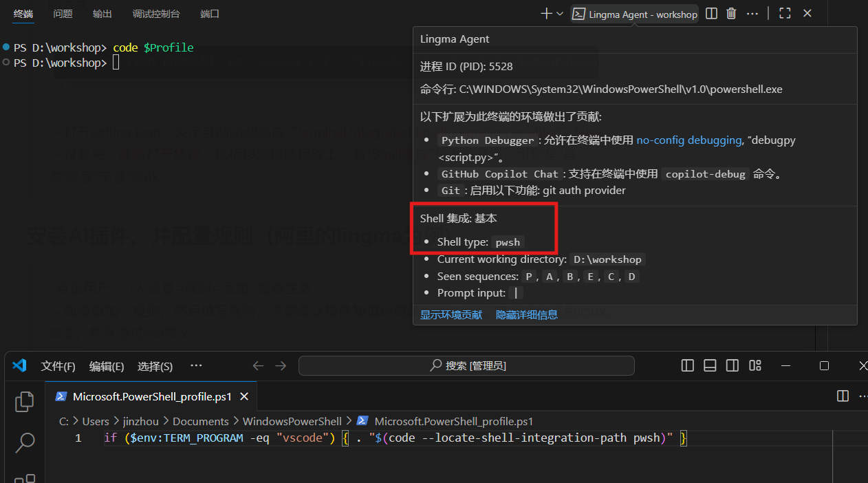Open the 编辑(E) menu
The image size is (868, 483).
(107, 366)
